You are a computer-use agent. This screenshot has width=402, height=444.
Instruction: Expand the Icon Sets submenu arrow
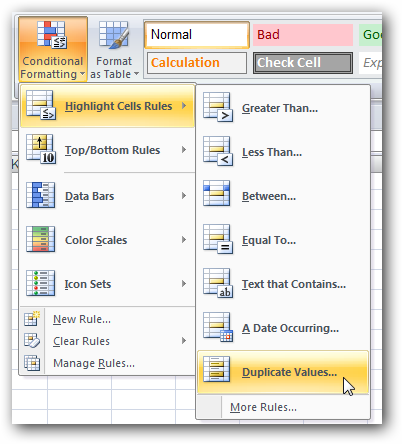[x=184, y=284]
